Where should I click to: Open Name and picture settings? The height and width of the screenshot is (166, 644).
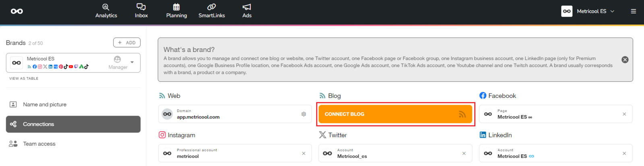pos(44,104)
